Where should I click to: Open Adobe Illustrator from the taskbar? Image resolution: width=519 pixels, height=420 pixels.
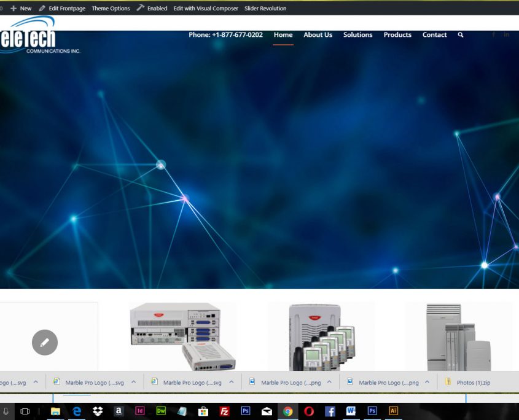coord(394,411)
